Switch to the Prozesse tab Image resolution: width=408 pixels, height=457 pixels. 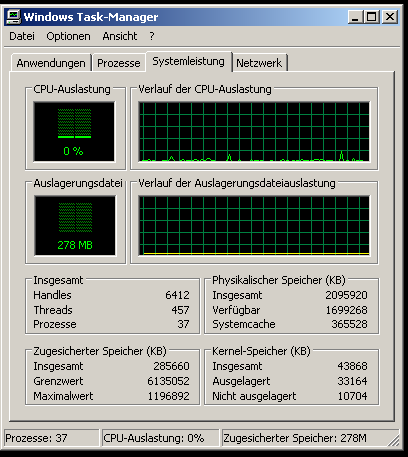pos(119,63)
